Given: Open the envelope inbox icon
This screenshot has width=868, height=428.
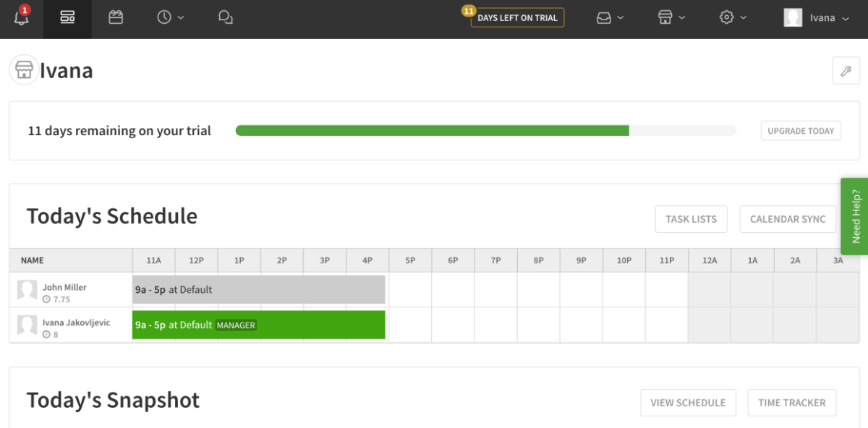Looking at the screenshot, I should click(610, 17).
